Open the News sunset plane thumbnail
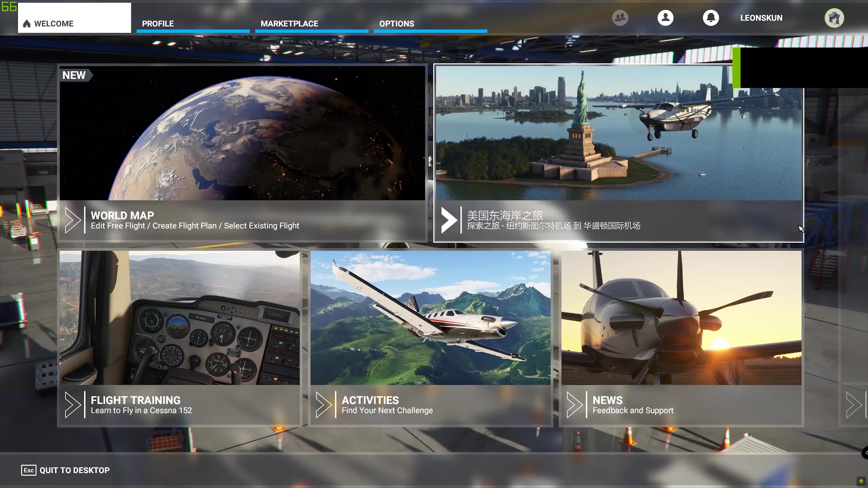Viewport: 868px width, 488px height. (681, 318)
